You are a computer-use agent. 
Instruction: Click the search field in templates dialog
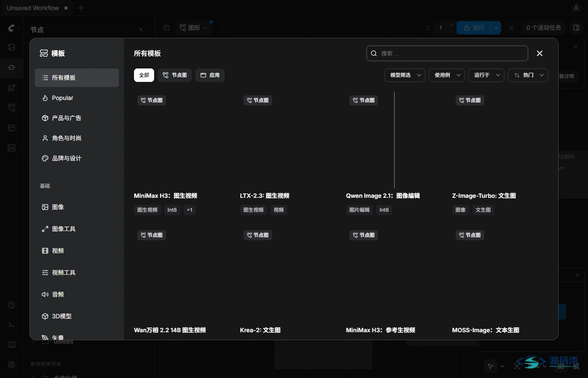click(x=447, y=53)
